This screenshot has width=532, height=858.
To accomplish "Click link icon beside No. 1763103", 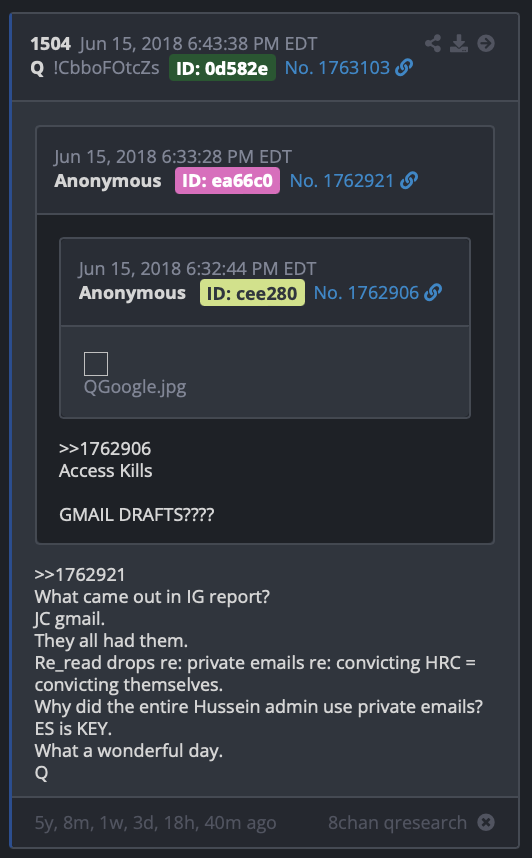I will point(404,68).
